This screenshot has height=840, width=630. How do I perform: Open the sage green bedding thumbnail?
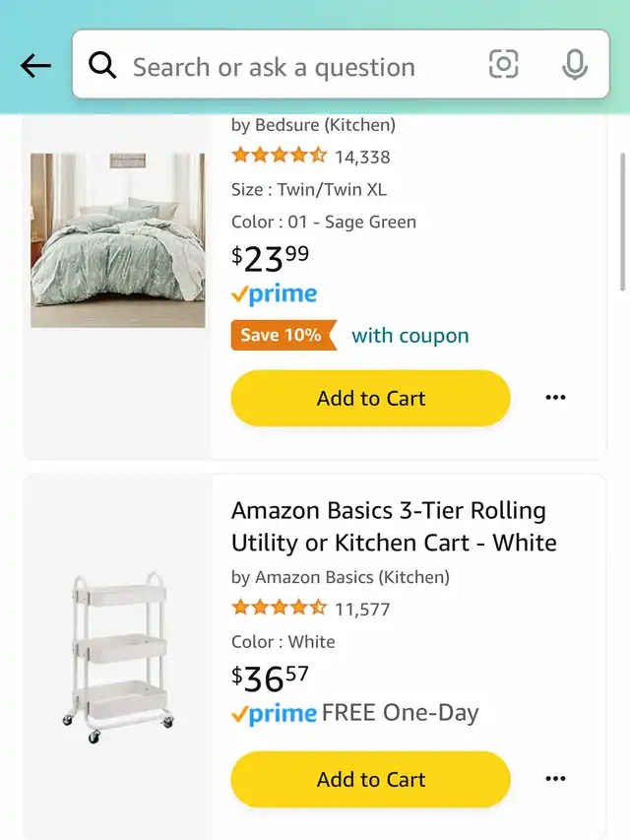(118, 240)
